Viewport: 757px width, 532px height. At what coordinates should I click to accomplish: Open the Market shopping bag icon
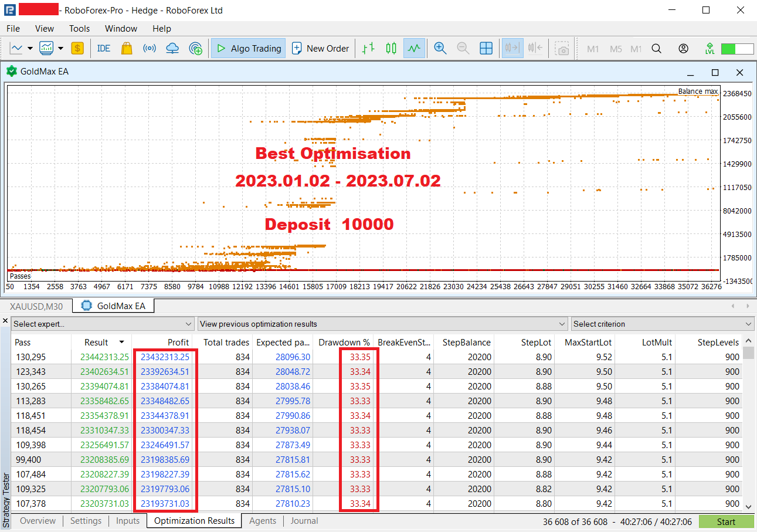point(127,48)
